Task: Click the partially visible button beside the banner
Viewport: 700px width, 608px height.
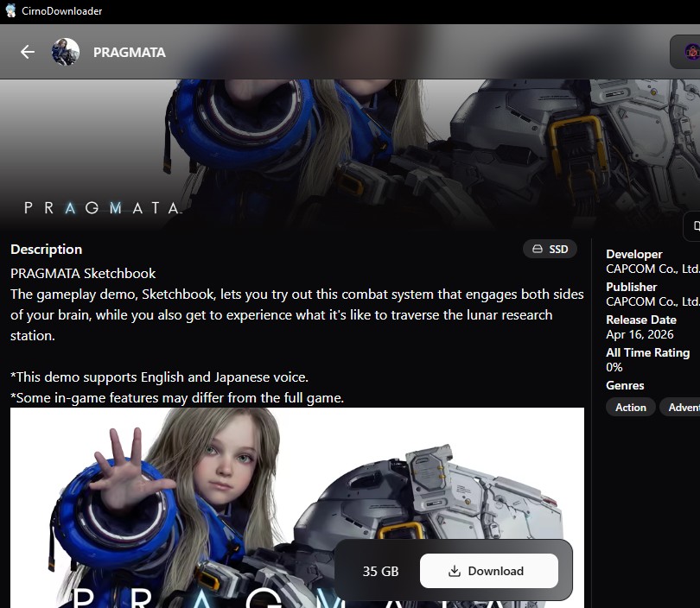Action: (692, 226)
